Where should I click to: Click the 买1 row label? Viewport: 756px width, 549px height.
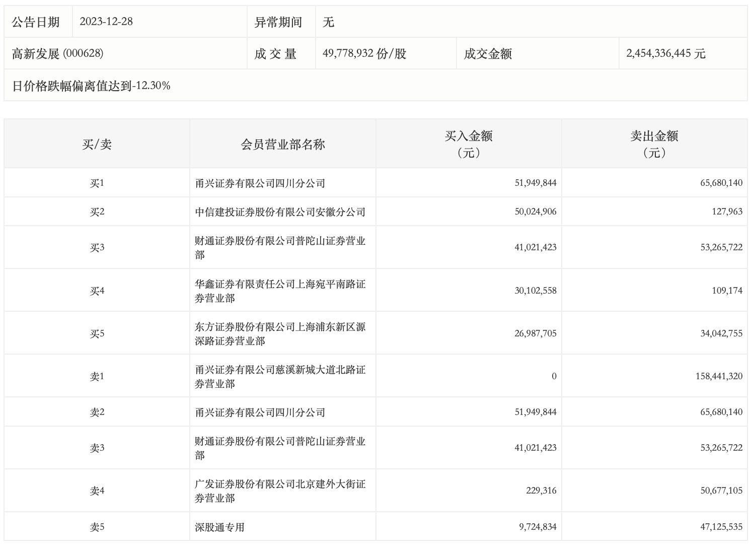97,183
